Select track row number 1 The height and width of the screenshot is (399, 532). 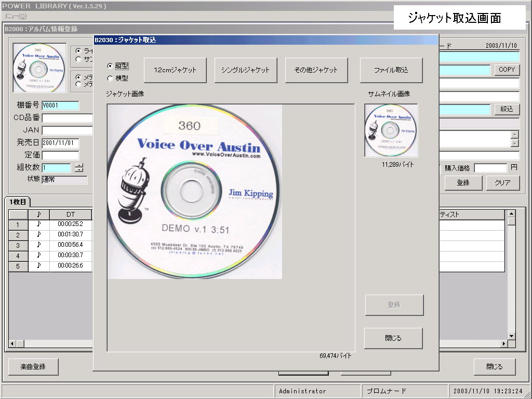click(18, 224)
